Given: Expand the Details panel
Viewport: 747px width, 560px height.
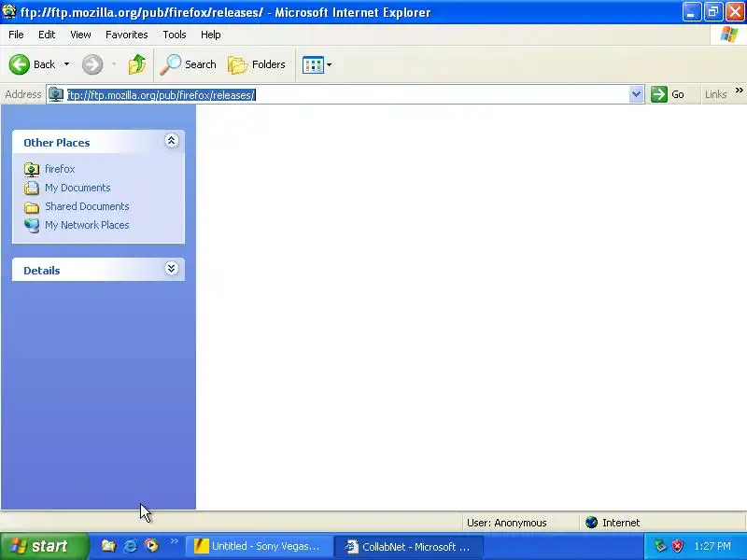Looking at the screenshot, I should pos(172,269).
